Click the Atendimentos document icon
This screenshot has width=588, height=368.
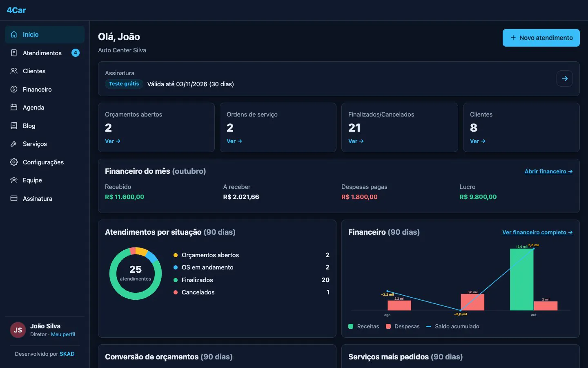click(x=14, y=53)
